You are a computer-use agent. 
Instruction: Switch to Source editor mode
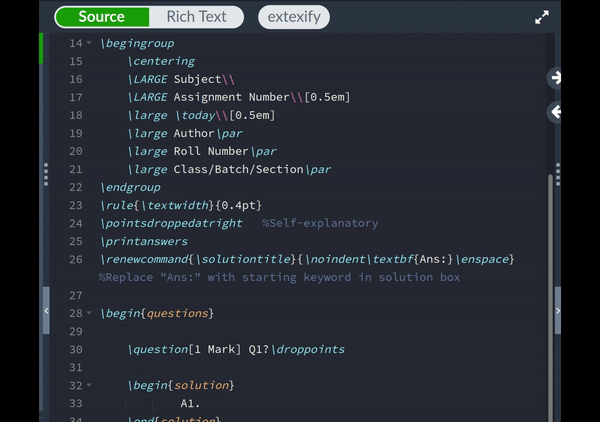[102, 17]
